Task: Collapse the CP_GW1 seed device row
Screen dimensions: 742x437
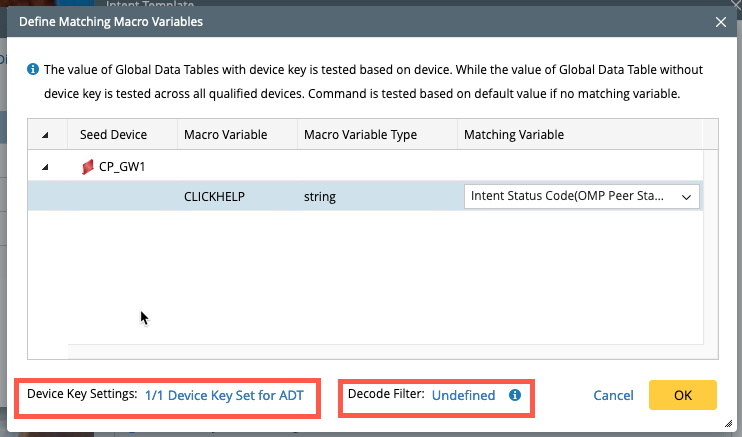Action: tap(45, 168)
